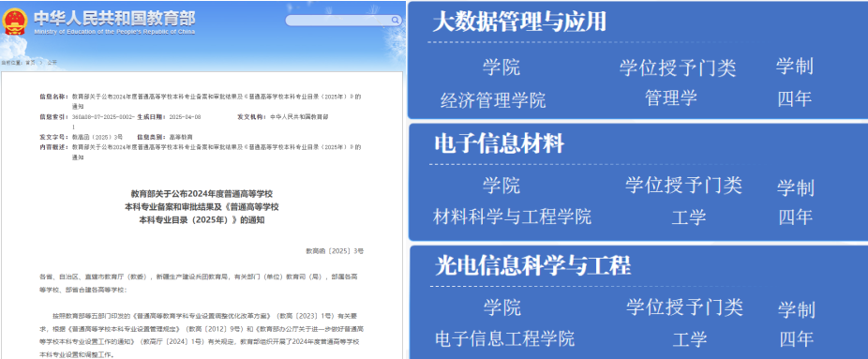
Task: Click the 经济管理学院 college entry
Action: tap(493, 100)
